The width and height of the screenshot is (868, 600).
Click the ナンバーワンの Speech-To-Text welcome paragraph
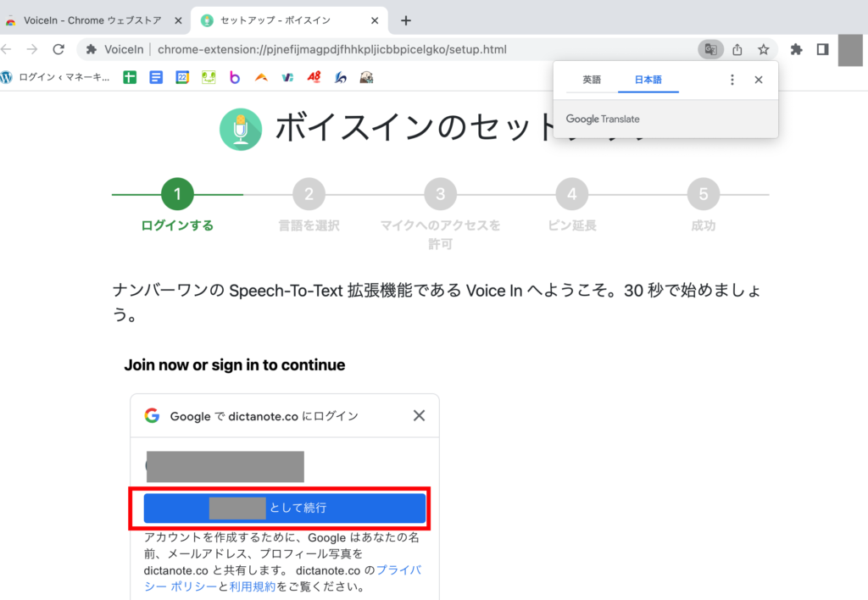click(437, 303)
